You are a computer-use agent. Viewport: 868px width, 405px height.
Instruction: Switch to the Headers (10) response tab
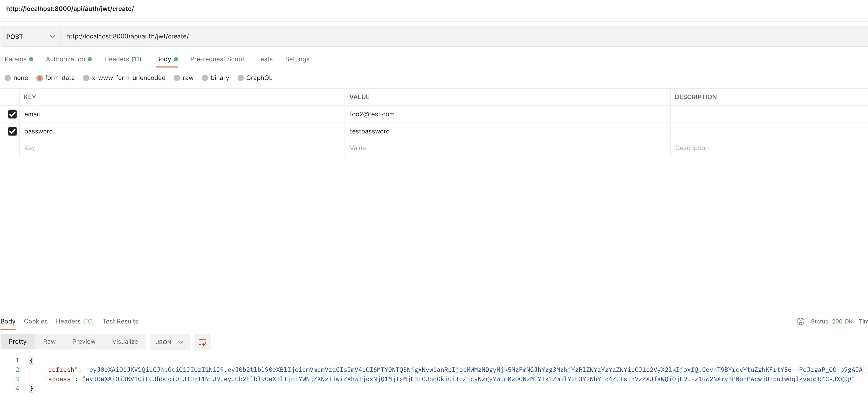[x=75, y=321]
